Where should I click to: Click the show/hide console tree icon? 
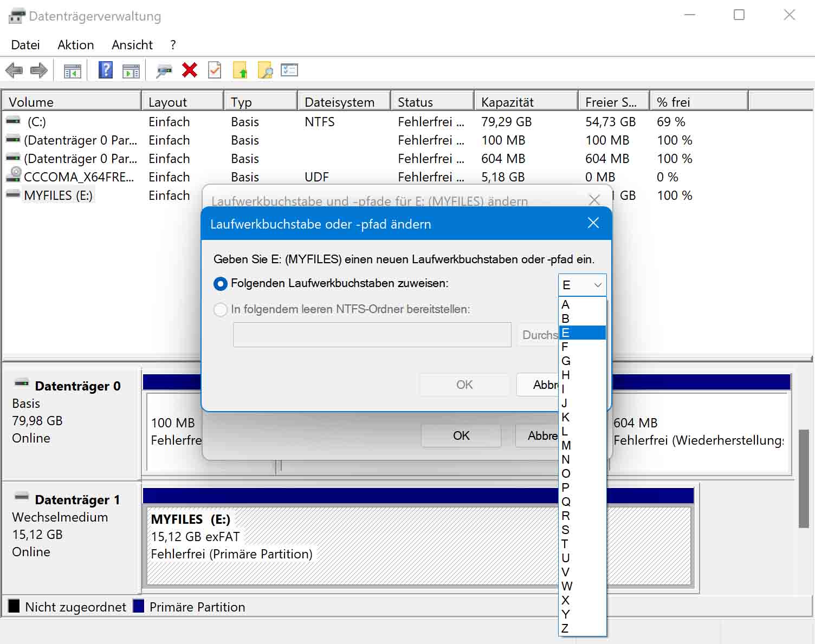(x=72, y=70)
